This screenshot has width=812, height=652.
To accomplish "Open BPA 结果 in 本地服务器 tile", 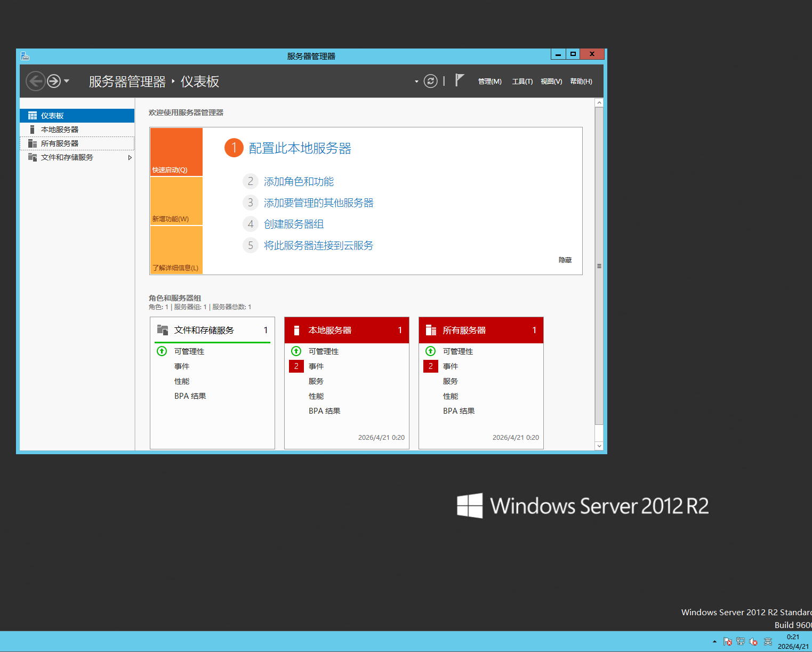I will (325, 411).
